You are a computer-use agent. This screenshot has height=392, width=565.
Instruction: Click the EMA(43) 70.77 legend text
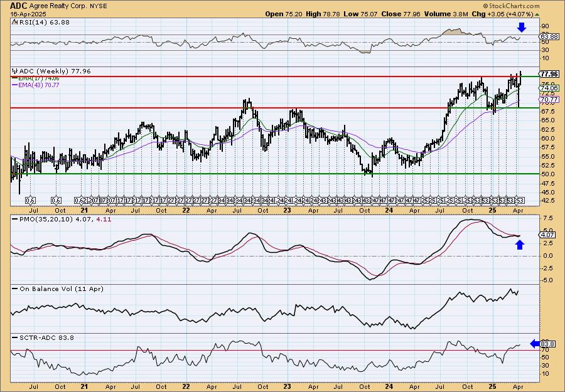(38, 85)
